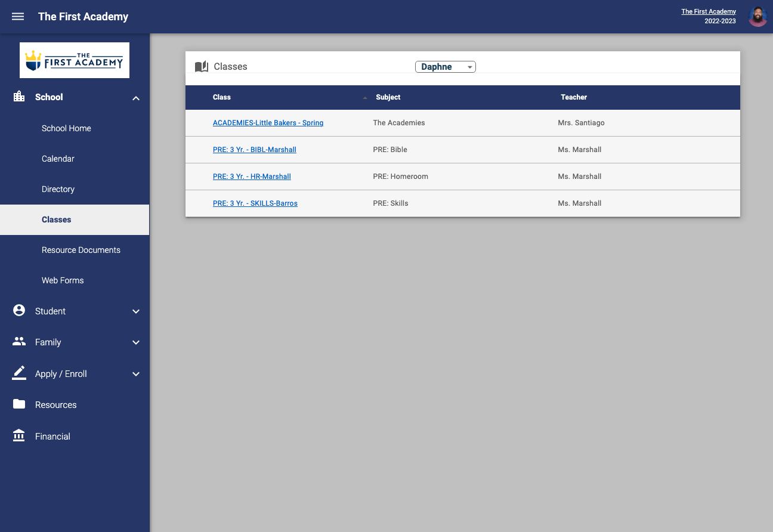Screen dimensions: 773x532
Task: Sort by the Teacher column header
Action: click(574, 97)
